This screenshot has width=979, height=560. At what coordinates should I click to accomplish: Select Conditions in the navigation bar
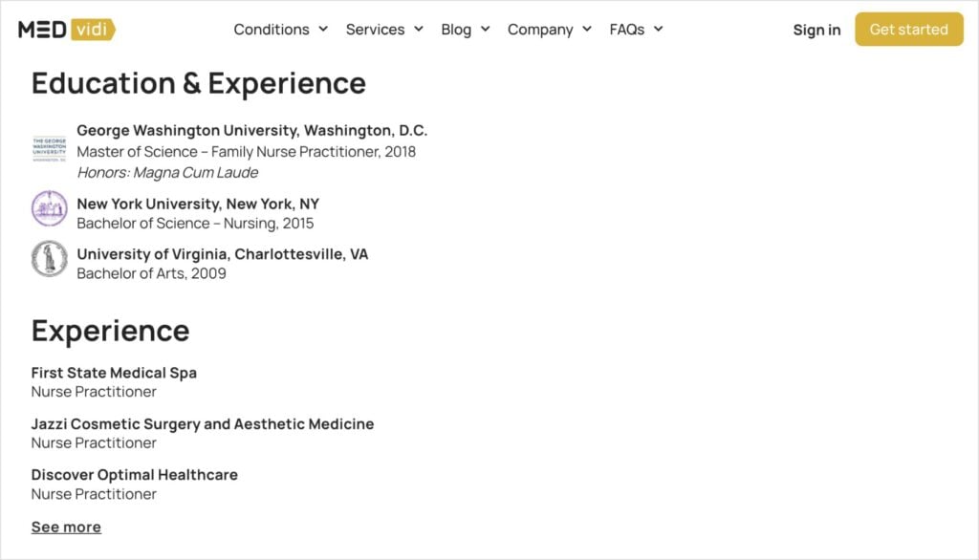272,30
